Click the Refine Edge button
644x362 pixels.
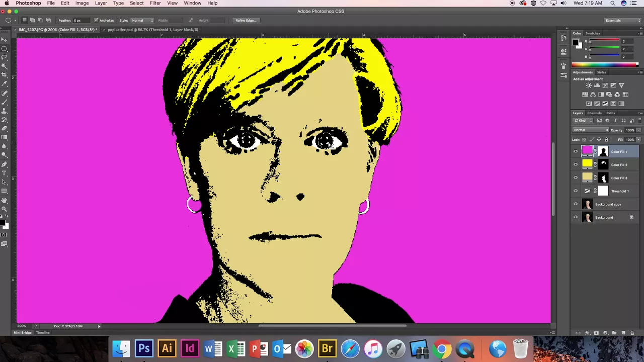point(246,20)
